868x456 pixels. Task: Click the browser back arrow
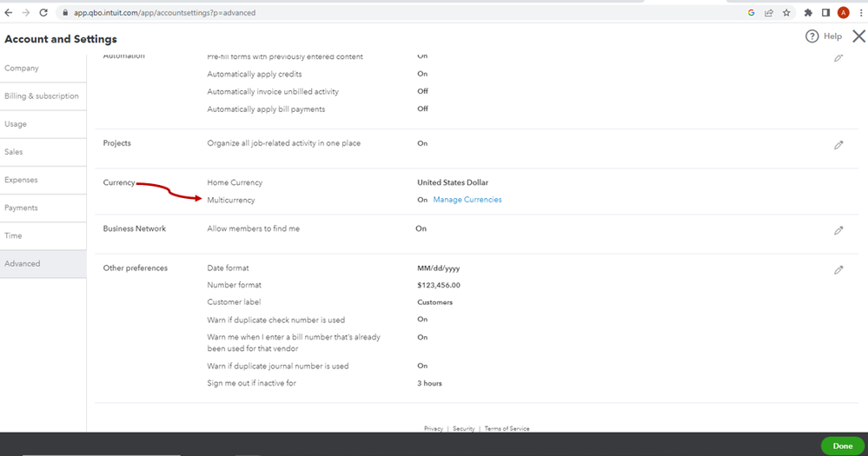[x=9, y=13]
